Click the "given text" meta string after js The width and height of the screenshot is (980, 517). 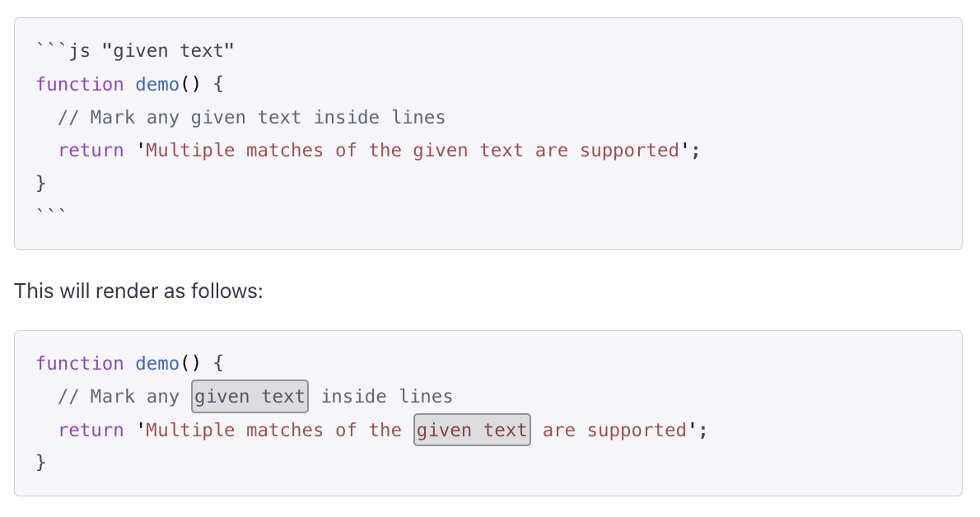[168, 51]
